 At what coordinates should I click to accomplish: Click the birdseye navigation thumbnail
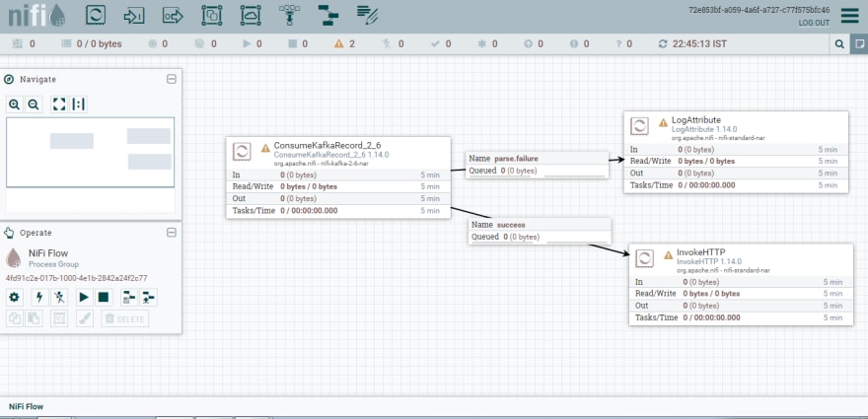90,152
